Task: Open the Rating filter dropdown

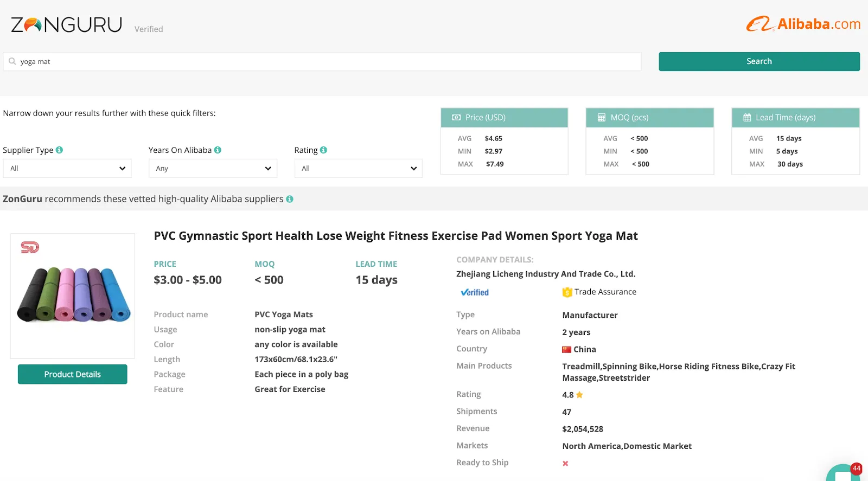Action: [358, 168]
